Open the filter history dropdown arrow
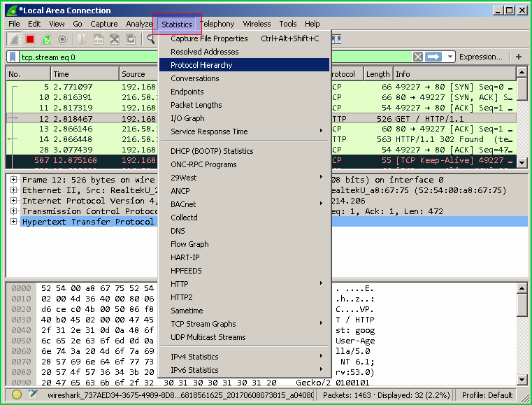This screenshot has height=405, width=532. (x=450, y=57)
